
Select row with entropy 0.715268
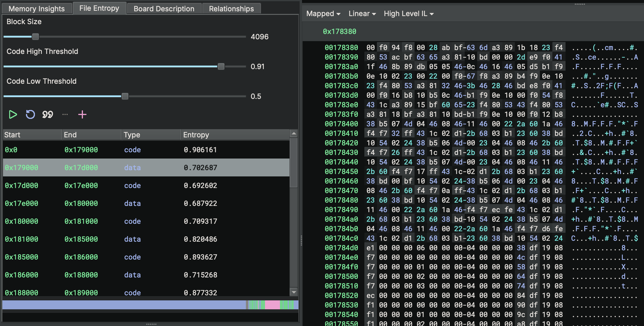coord(146,275)
